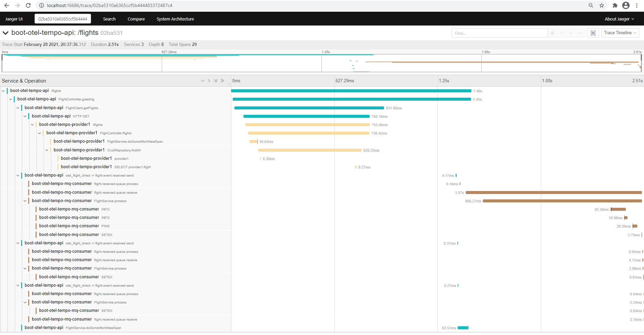This screenshot has width=644, height=335.
Task: Select 48.63ms doSomeWorkNewSpan bar
Action: click(254, 141)
